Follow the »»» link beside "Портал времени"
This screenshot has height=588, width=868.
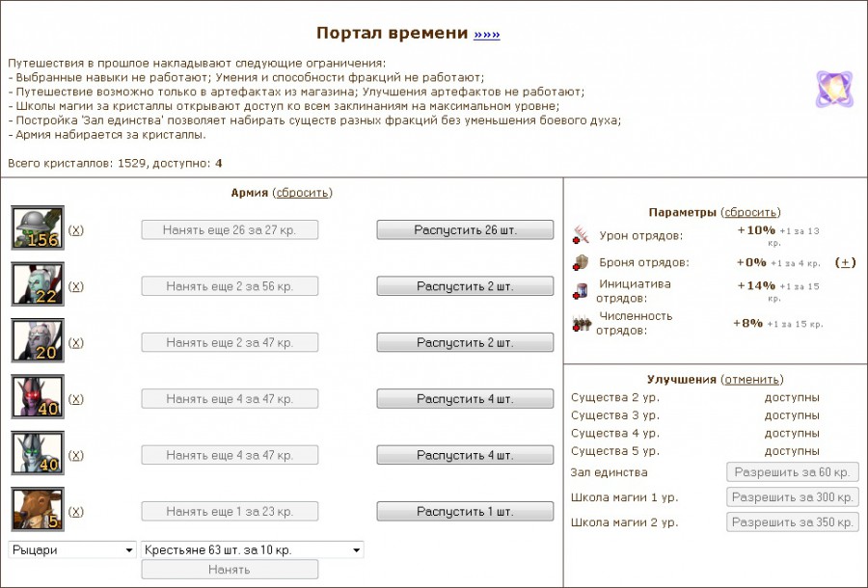click(487, 35)
